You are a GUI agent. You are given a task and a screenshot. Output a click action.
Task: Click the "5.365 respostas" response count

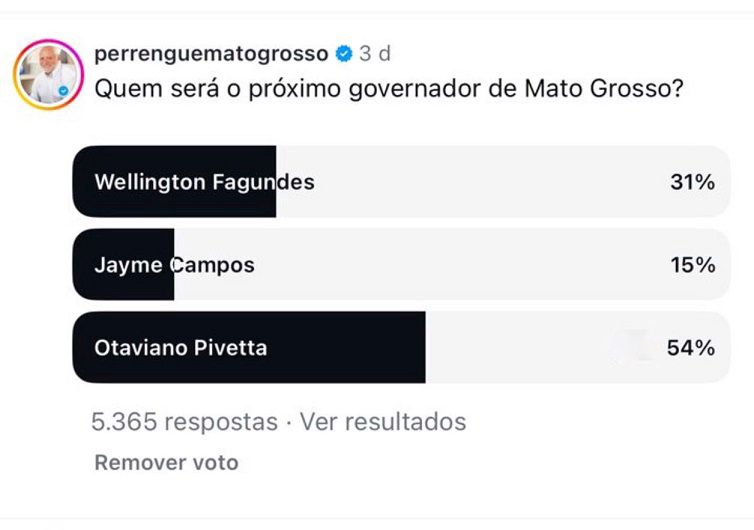[184, 422]
